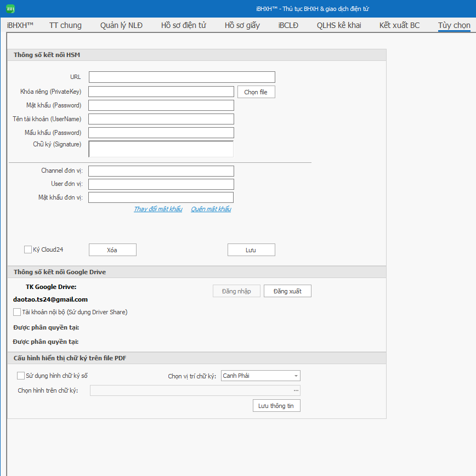Click the ellipsis browse button for signature image
The width and height of the screenshot is (476, 476).
pos(296,390)
